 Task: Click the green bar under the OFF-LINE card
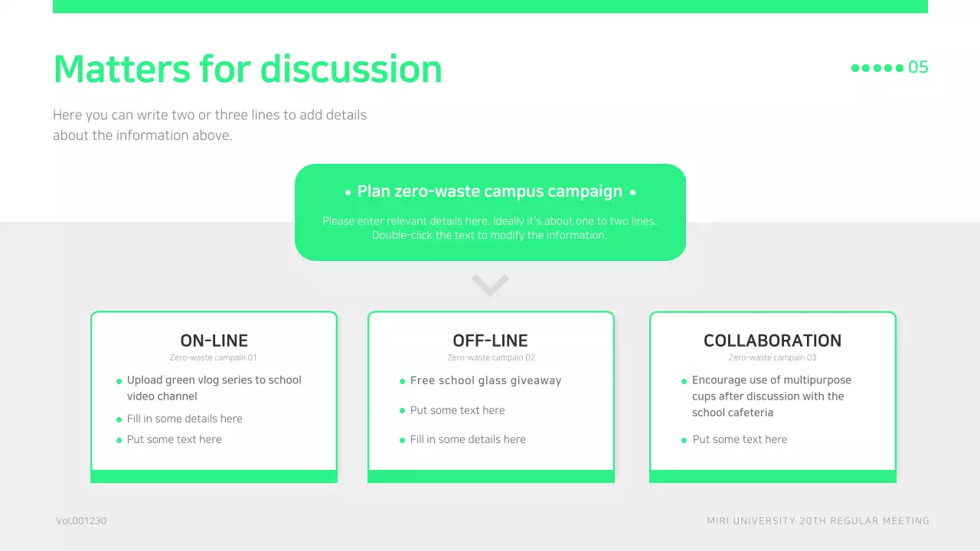click(x=490, y=476)
